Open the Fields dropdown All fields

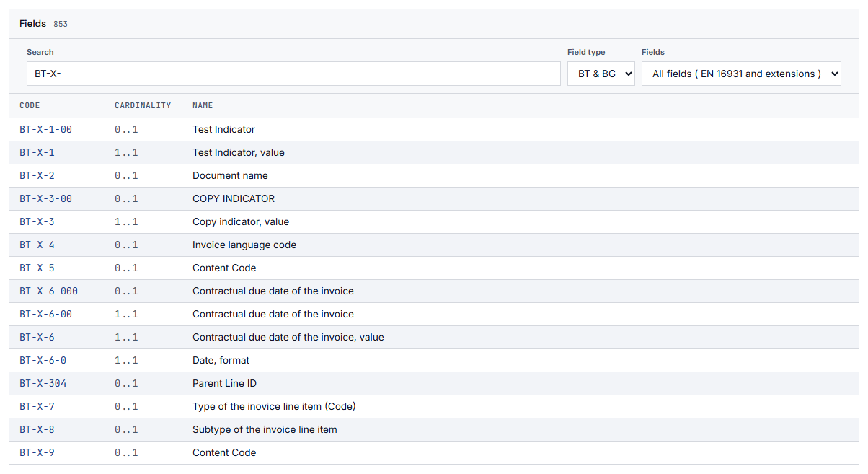741,74
